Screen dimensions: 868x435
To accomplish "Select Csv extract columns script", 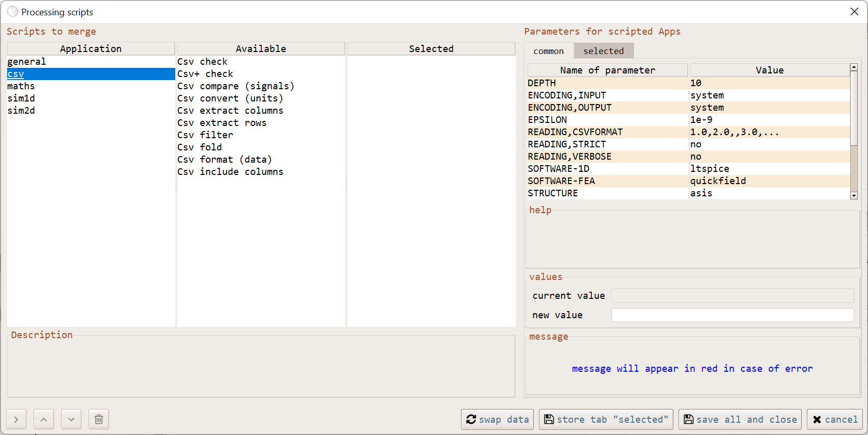I will 230,111.
